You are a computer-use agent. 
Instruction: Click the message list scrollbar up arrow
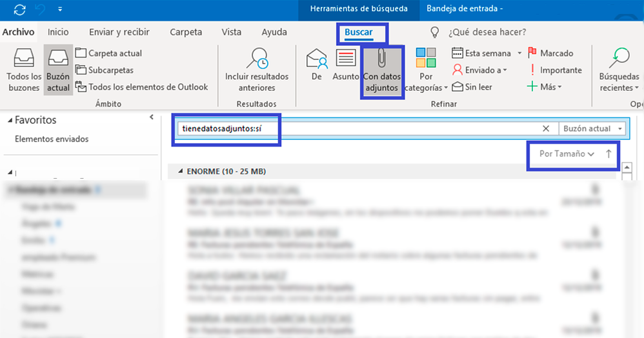tap(627, 168)
